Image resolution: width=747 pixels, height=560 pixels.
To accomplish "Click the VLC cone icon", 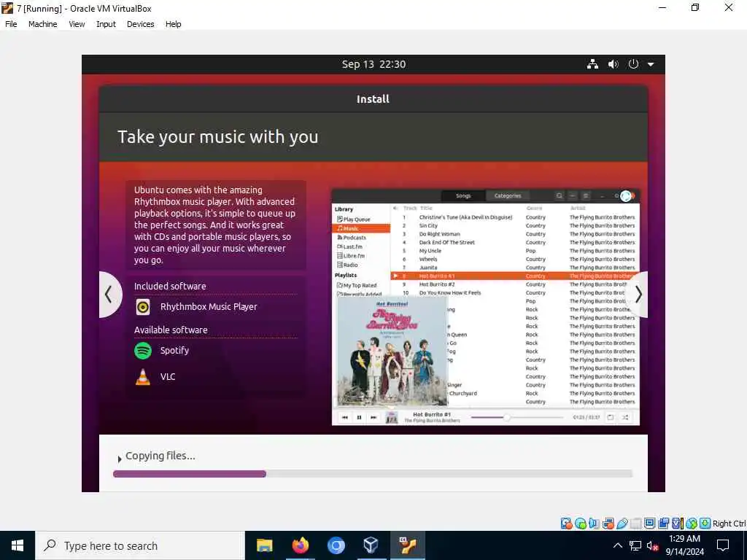I will 142,377.
